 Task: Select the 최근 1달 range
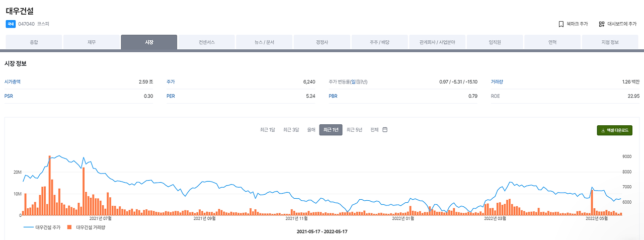click(268, 130)
